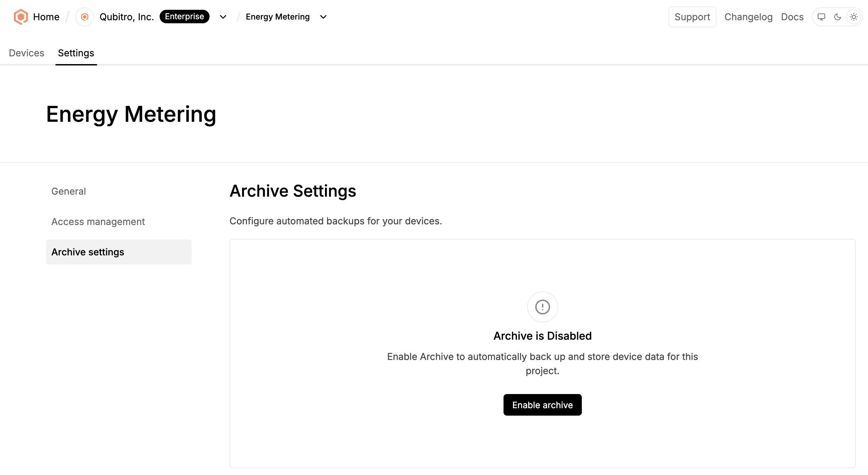Click the Archive is Disabled alert icon

tap(543, 307)
